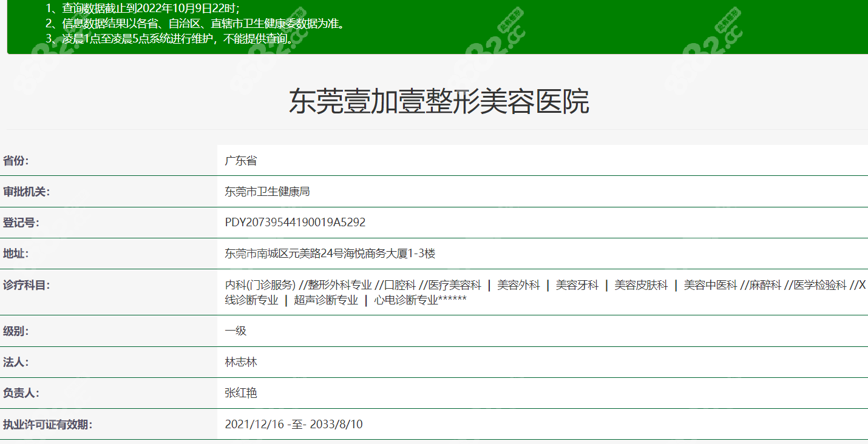868x444 pixels.
Task: Select the 执业许可证有效期 label
Action: click(48, 424)
